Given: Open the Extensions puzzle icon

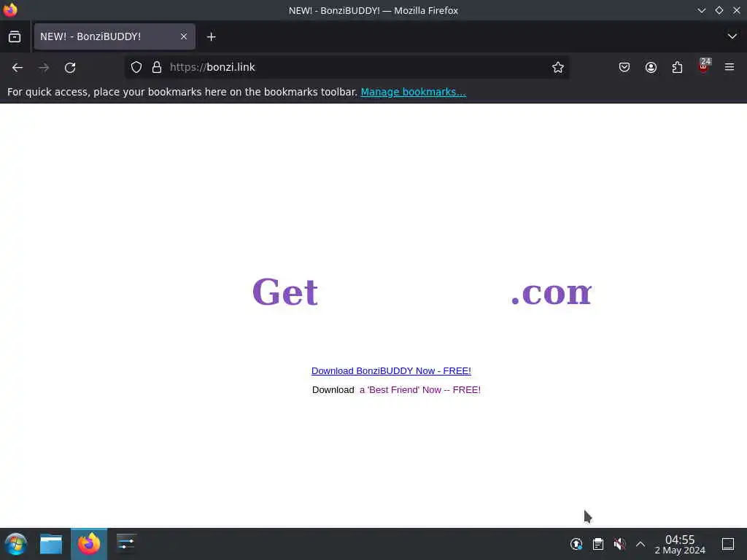Looking at the screenshot, I should pyautogui.click(x=677, y=67).
